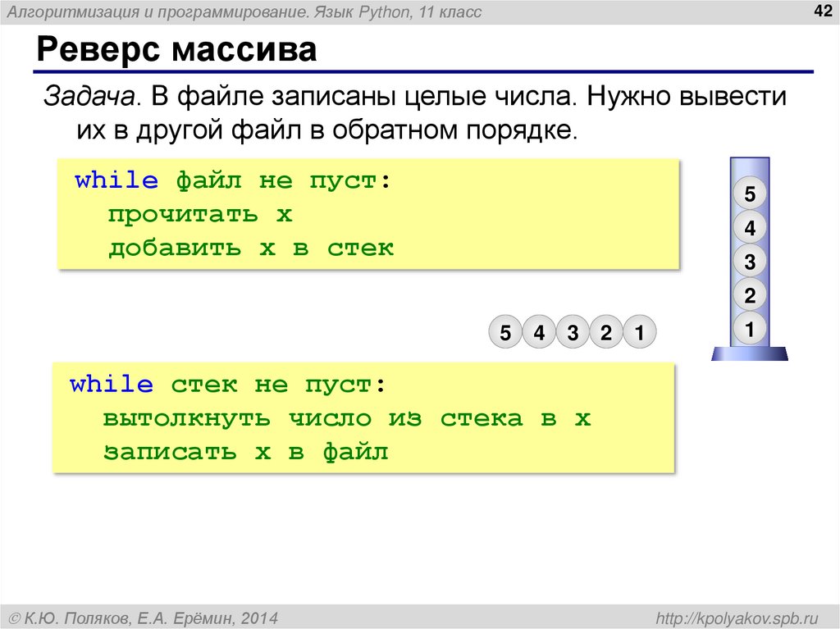Click the while keyword in the bottom code box

tap(112, 384)
